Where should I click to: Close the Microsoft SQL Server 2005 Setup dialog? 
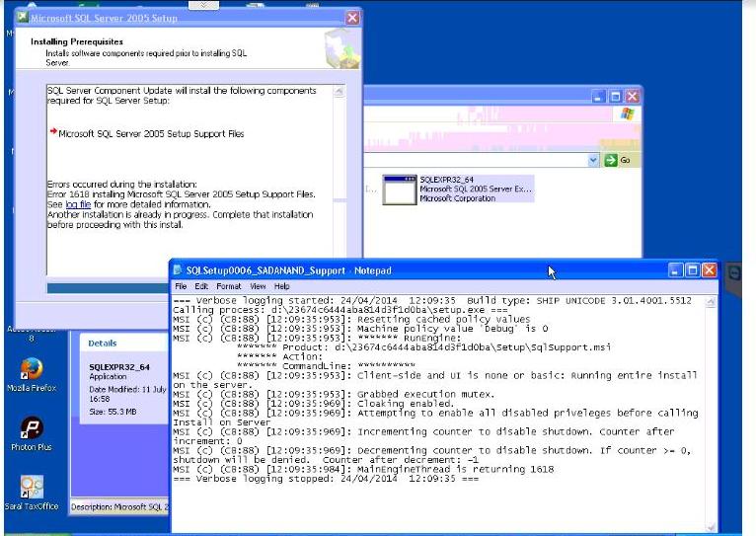[352, 18]
